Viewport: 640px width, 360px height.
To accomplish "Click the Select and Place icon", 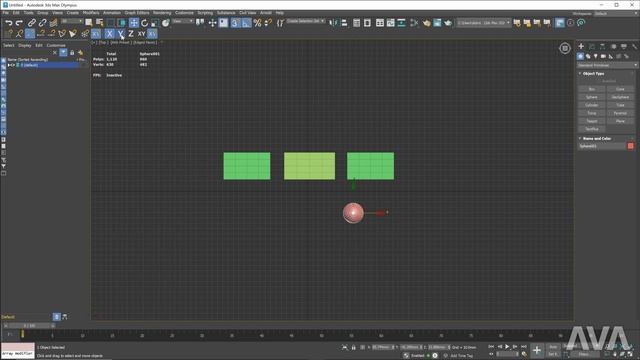I will (166, 23).
